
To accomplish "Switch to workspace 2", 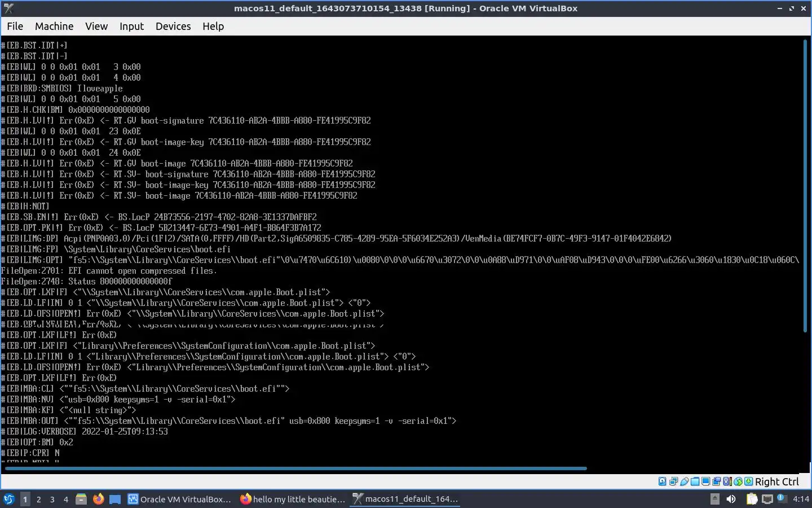I will click(38, 499).
